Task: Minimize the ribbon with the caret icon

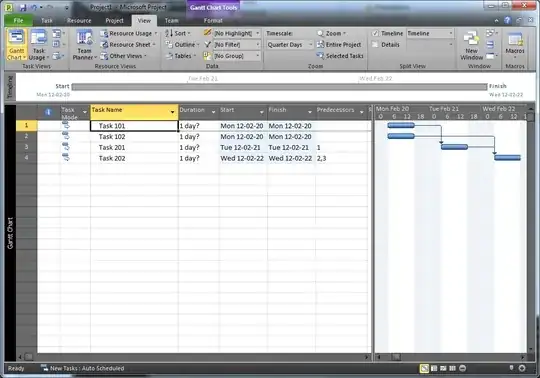Action: [496, 20]
